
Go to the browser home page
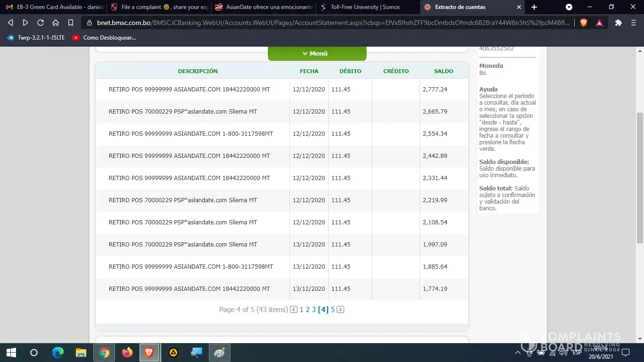(x=56, y=23)
